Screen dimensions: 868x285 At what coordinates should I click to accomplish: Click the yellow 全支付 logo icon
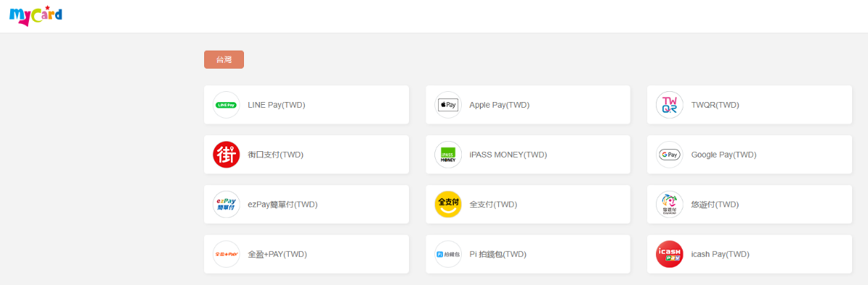click(448, 204)
